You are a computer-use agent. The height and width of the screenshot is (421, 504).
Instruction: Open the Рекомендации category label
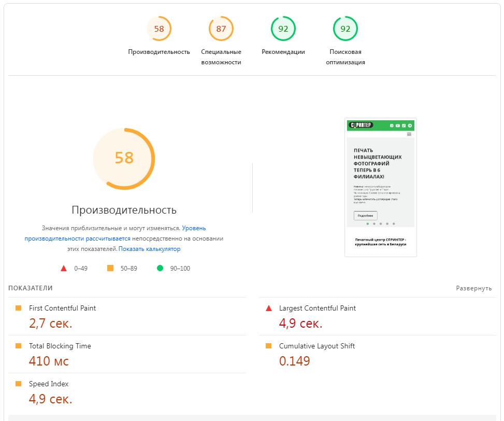283,52
